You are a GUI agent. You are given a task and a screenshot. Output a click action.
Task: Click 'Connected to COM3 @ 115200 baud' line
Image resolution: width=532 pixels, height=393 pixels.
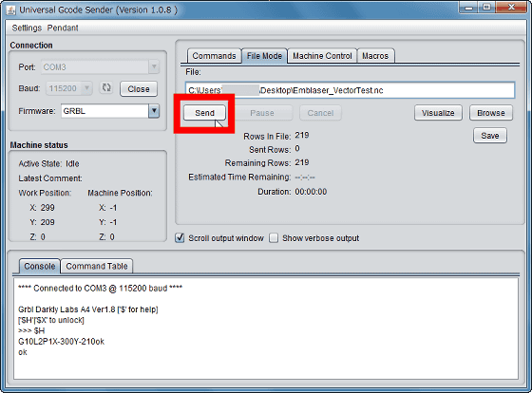(100, 289)
